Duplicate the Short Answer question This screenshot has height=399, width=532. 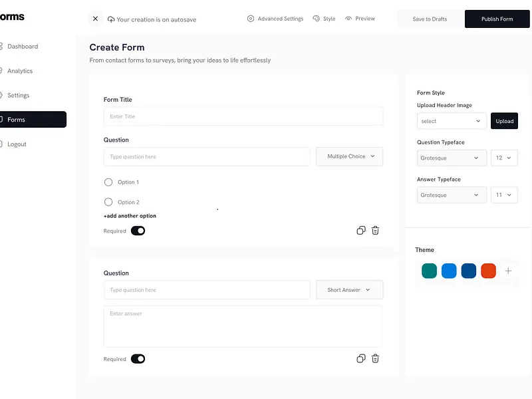point(361,358)
